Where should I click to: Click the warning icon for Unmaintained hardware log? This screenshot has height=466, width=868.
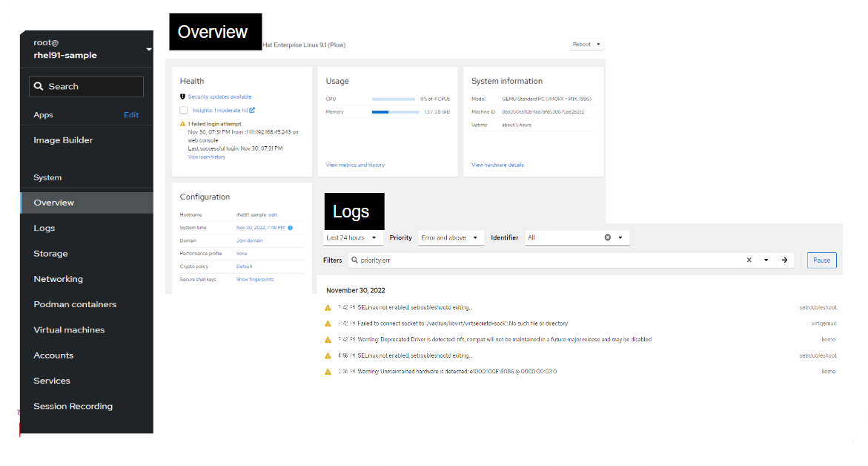tap(328, 372)
